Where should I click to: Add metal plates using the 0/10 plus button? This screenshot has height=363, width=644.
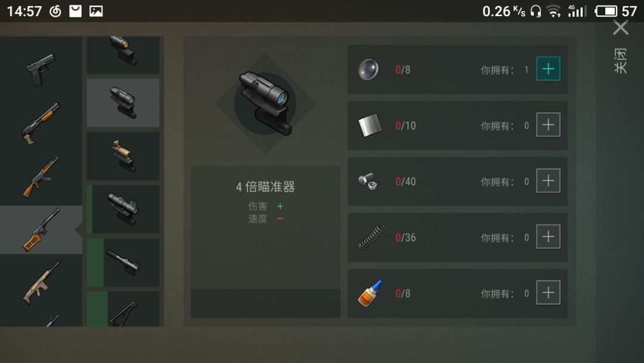(x=549, y=125)
